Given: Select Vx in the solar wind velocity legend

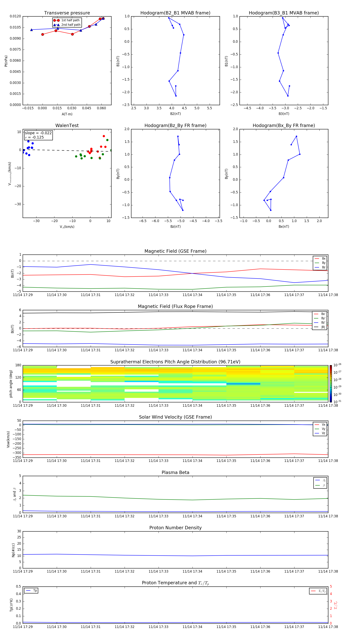Looking at the screenshot, I should 320,424.
